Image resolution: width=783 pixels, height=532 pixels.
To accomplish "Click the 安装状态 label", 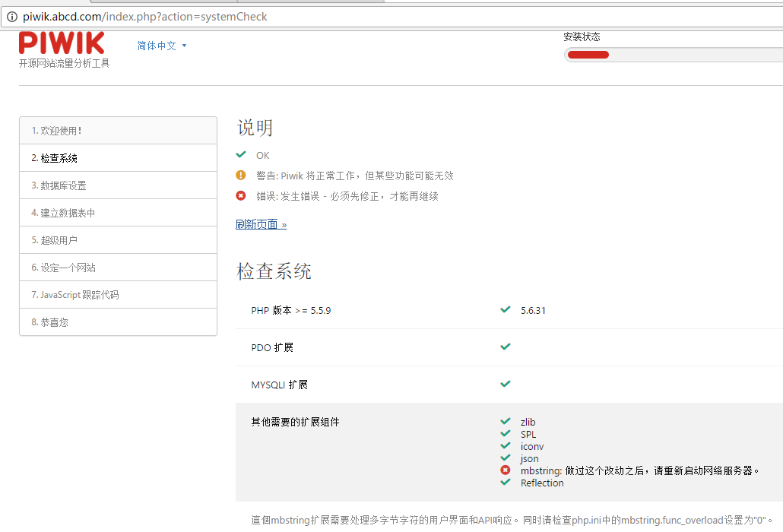I will point(582,37).
